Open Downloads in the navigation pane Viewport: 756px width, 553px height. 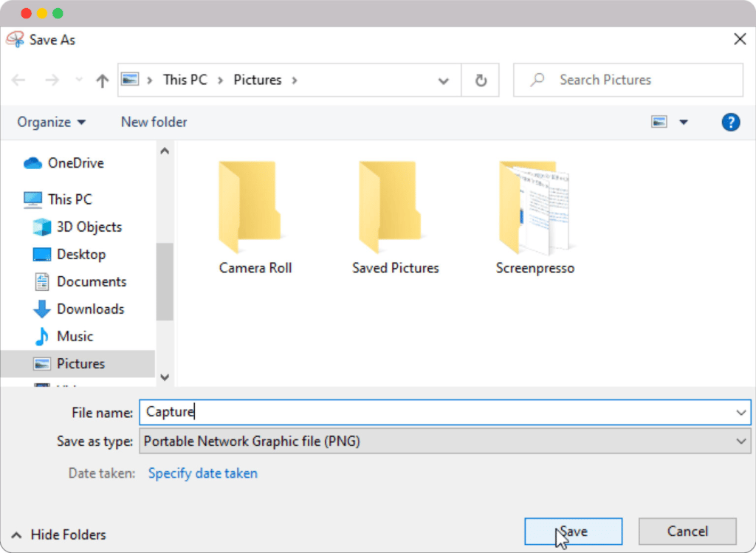90,309
